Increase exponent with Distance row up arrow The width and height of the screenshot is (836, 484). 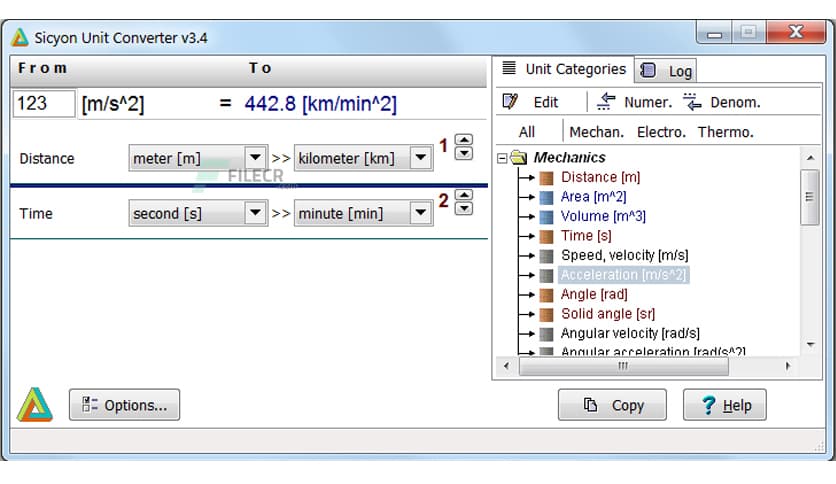464,139
